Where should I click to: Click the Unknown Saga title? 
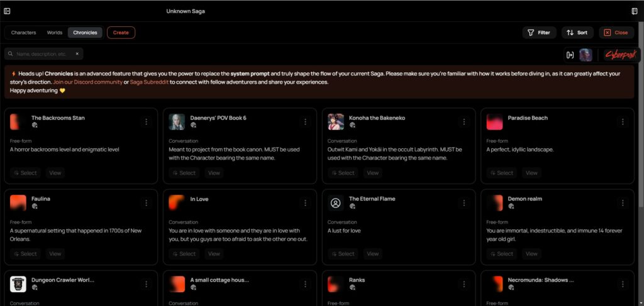tap(186, 11)
